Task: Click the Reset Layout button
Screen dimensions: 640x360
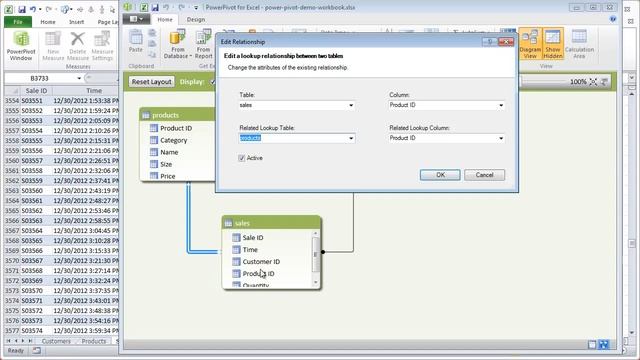Action: pos(151,82)
